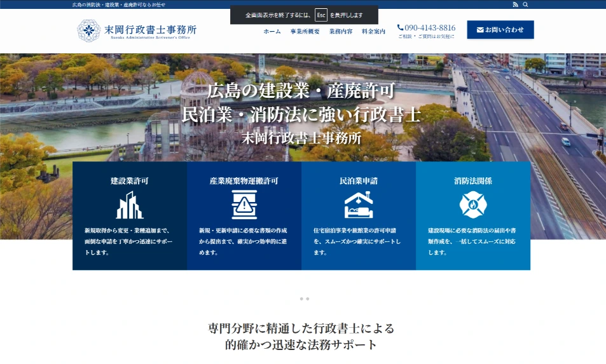This screenshot has height=364, width=606.
Task: Open the ホーム menu item
Action: coord(272,31)
